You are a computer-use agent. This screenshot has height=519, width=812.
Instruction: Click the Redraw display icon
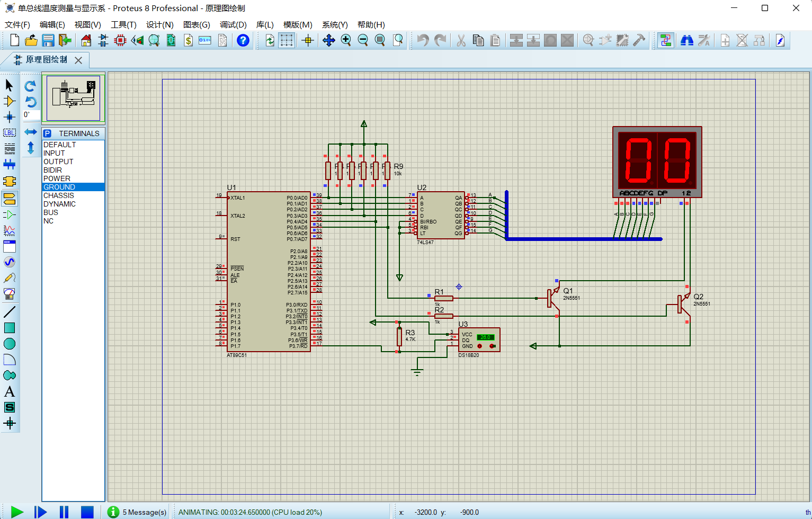tap(270, 40)
